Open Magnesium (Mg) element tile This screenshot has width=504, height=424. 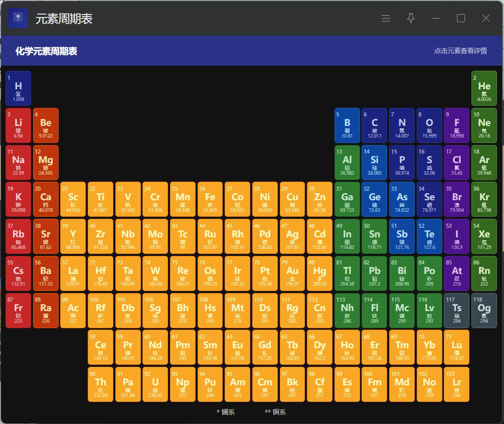click(x=46, y=163)
